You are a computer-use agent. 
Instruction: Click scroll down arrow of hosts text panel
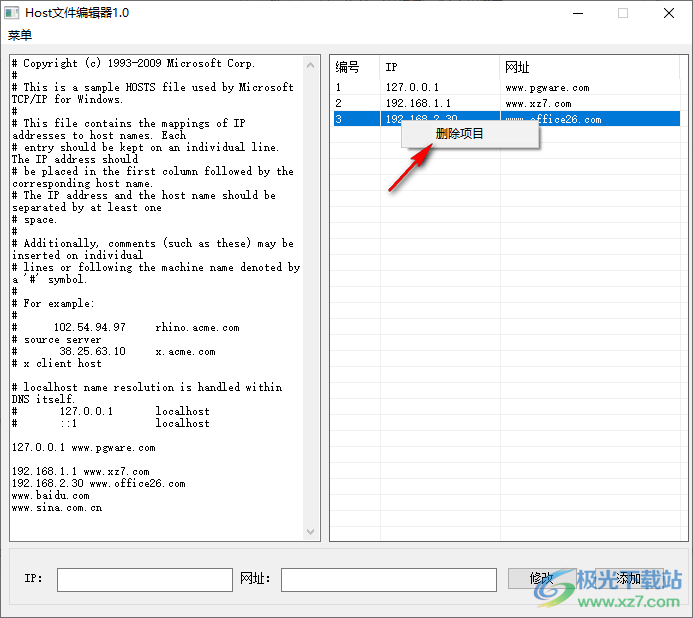tap(311, 532)
